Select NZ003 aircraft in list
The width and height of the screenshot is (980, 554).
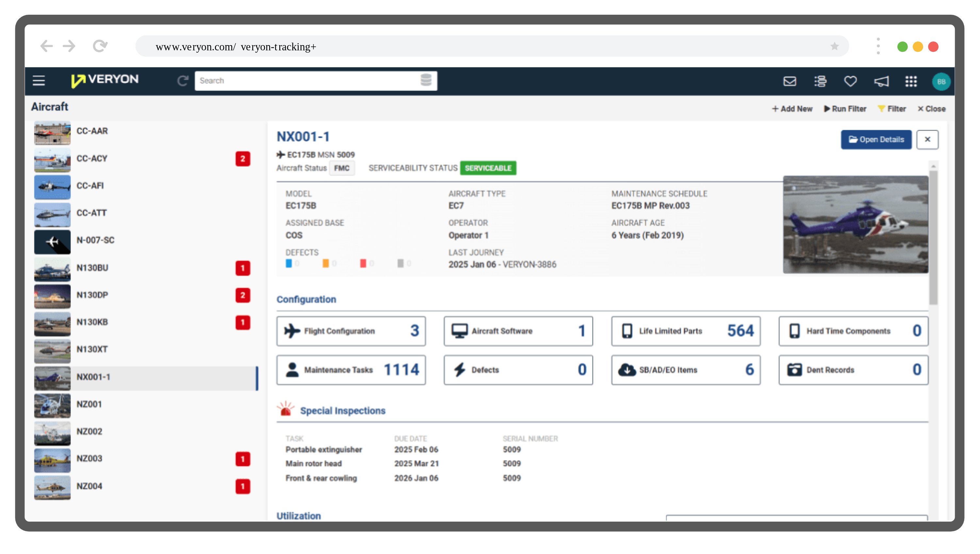pyautogui.click(x=90, y=459)
